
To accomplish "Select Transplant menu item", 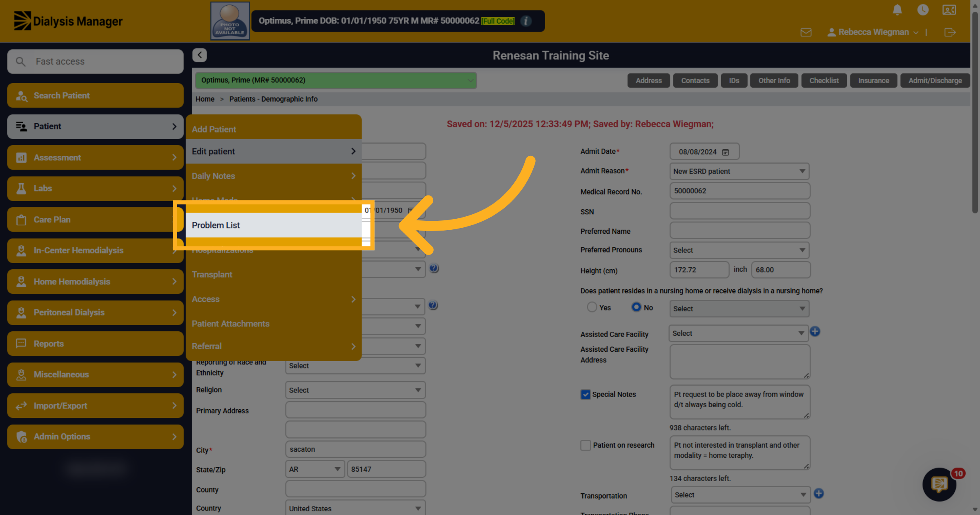I will point(274,275).
